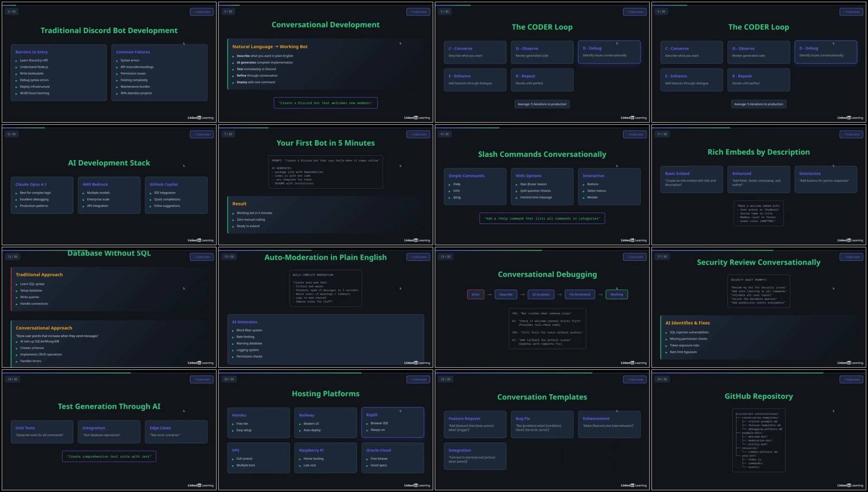Select the Basic Embed card
The height and width of the screenshot is (492, 868).
(x=691, y=179)
